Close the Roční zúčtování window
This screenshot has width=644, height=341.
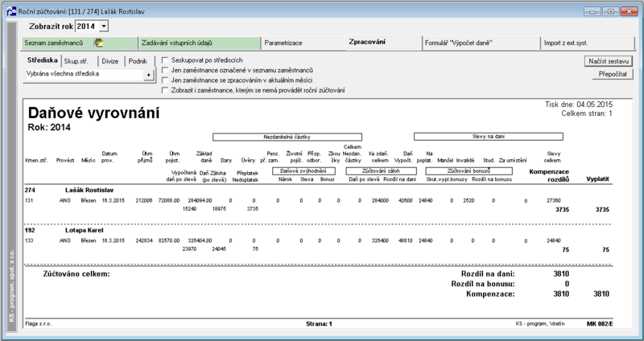pos(630,11)
